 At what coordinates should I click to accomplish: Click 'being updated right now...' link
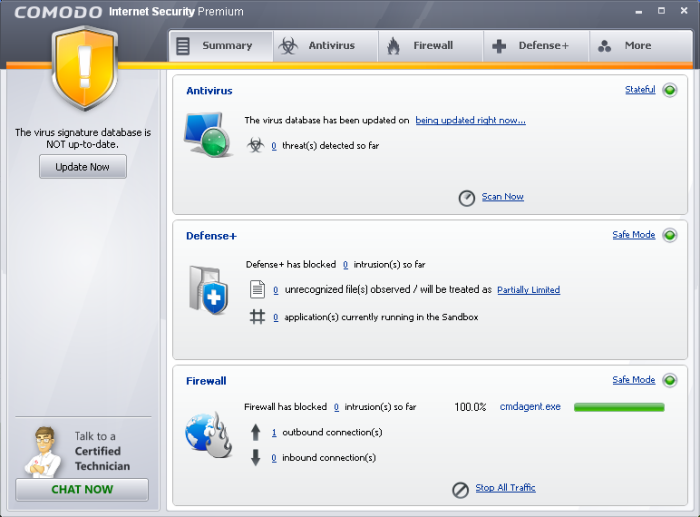(471, 120)
